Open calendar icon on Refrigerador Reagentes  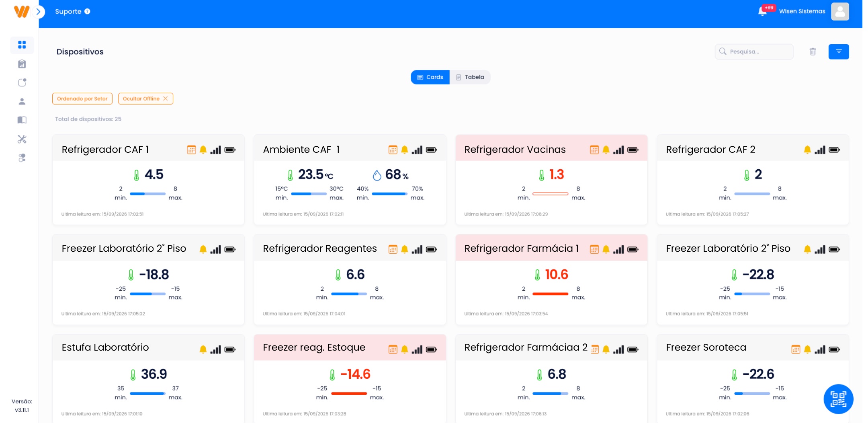click(x=393, y=249)
